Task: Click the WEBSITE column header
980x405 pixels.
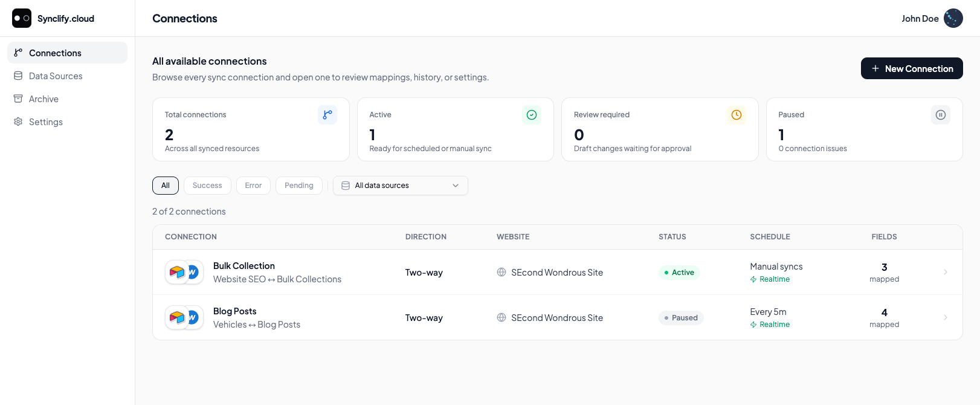Action: [x=513, y=237]
